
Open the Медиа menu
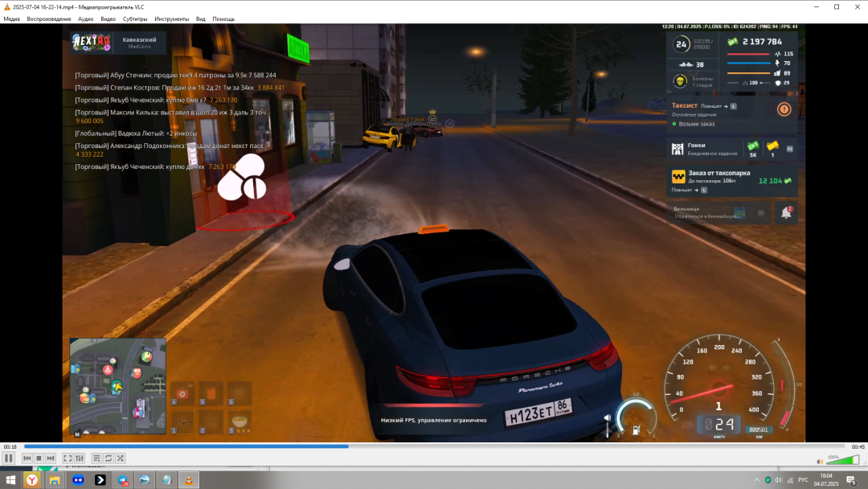pos(11,18)
